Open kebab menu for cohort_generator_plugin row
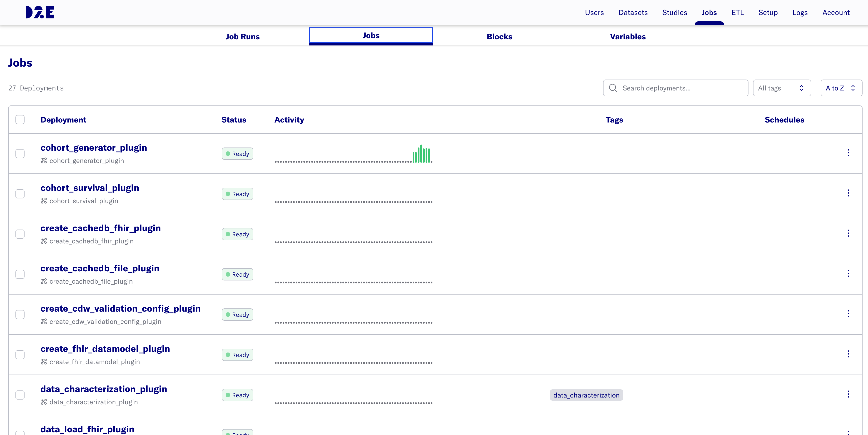The height and width of the screenshot is (435, 868). point(848,153)
